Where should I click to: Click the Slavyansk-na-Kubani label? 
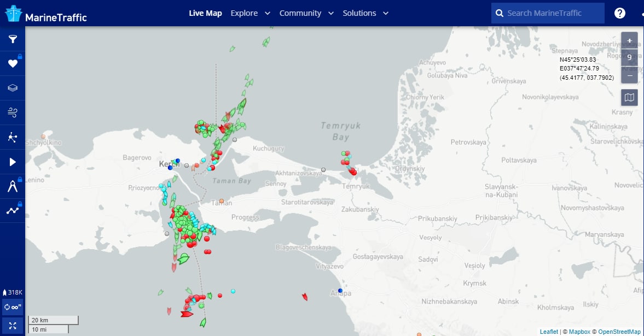501,190
